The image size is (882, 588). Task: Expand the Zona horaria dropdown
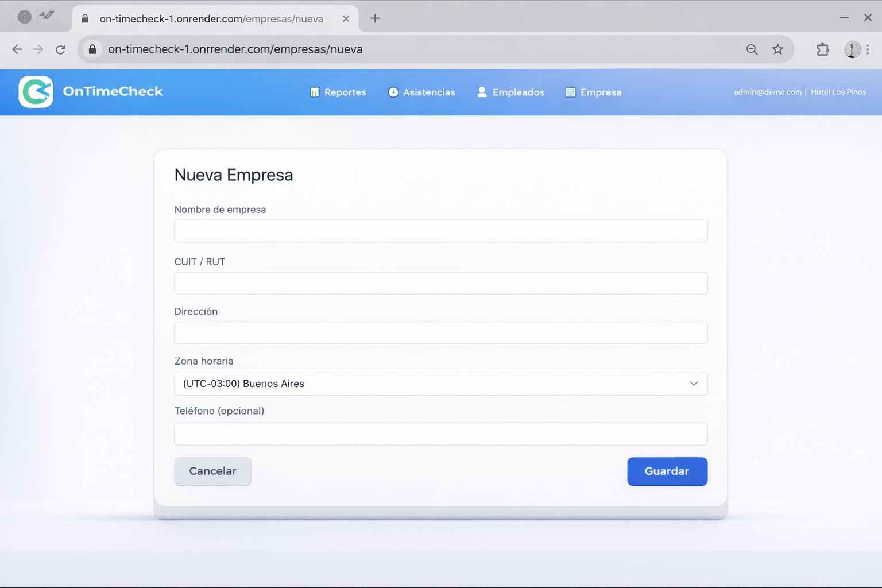(440, 384)
